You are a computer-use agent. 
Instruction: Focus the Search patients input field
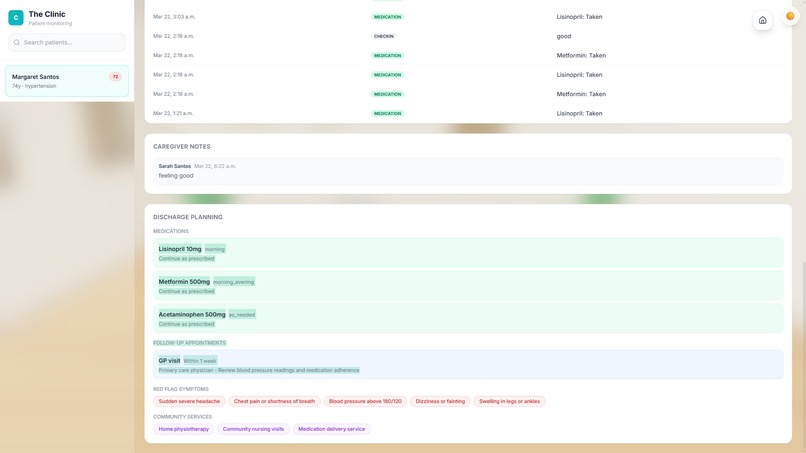(x=67, y=43)
